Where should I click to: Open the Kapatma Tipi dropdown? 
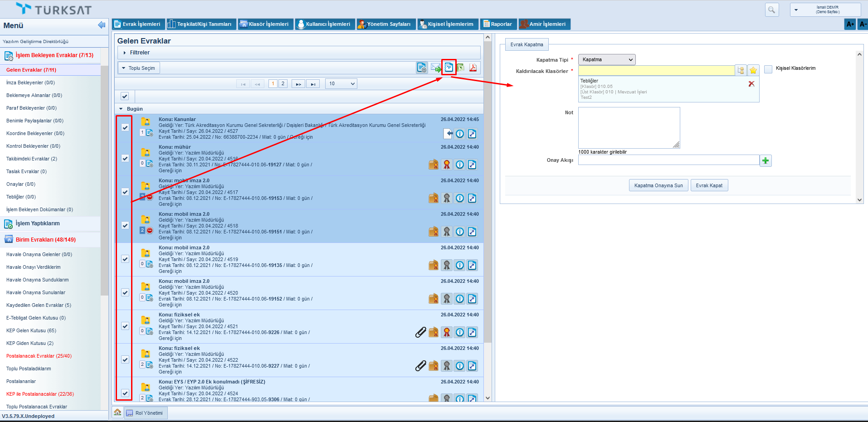coord(606,59)
